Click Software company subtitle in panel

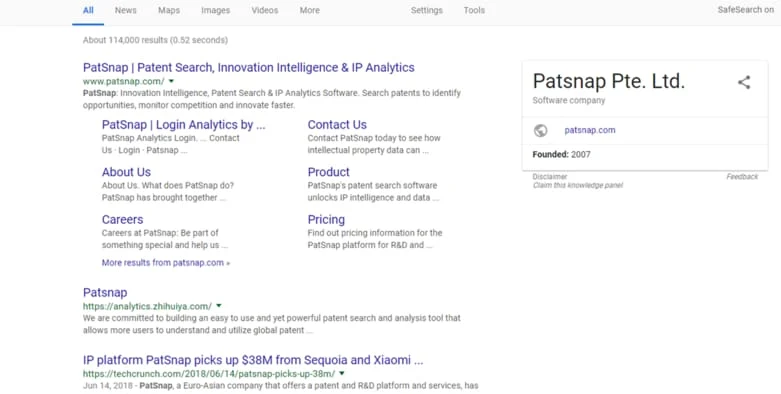coord(569,100)
